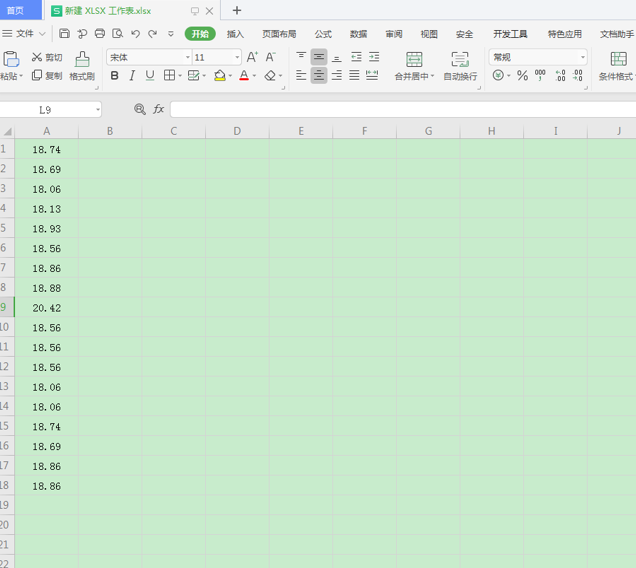This screenshot has height=568, width=636.
Task: Switch to the 公式 (Formulas) tab
Action: coord(323,34)
